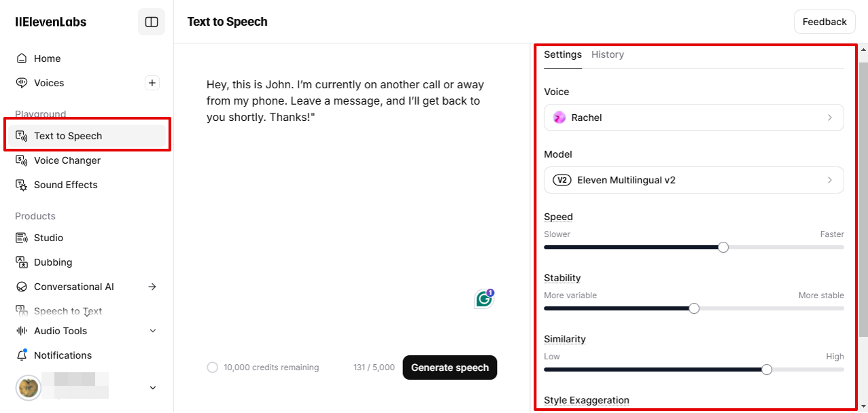Viewport: 868px width, 413px height.
Task: Click the Grammarly icon in the editor
Action: pos(483,298)
